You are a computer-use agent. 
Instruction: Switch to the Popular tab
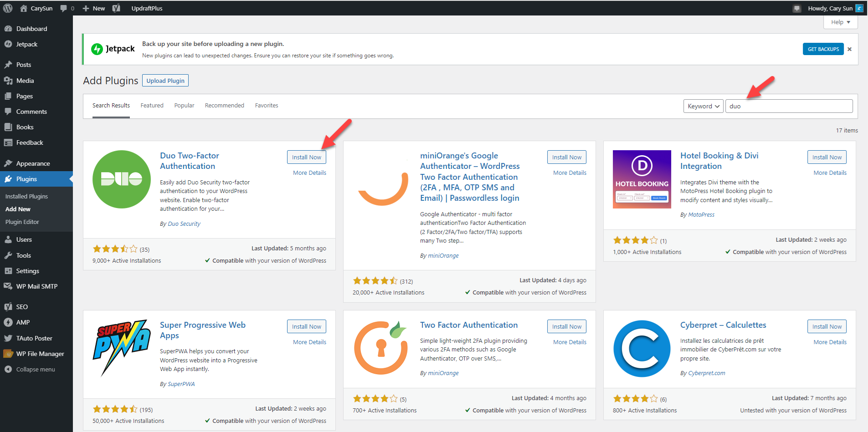click(184, 106)
